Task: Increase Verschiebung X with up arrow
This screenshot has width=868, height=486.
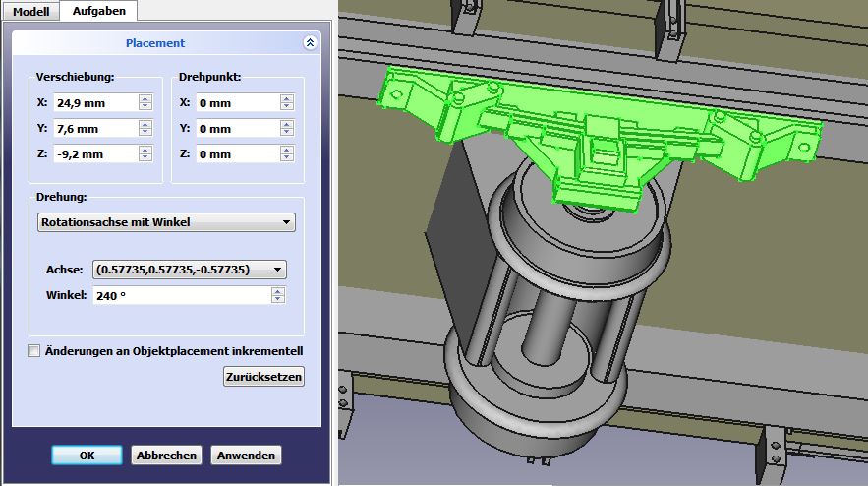Action: 145,98
